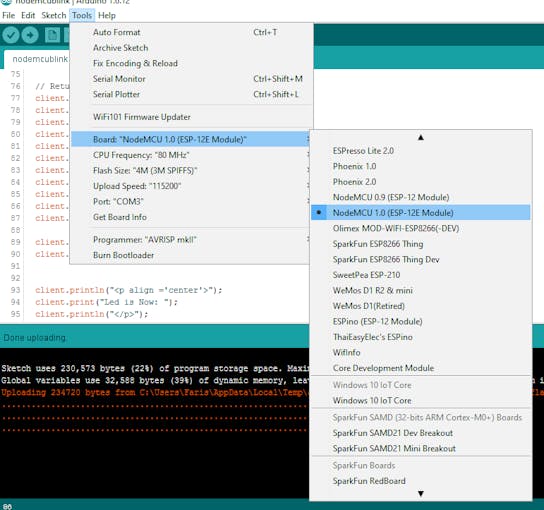Open the Serial Monitor

click(192, 79)
